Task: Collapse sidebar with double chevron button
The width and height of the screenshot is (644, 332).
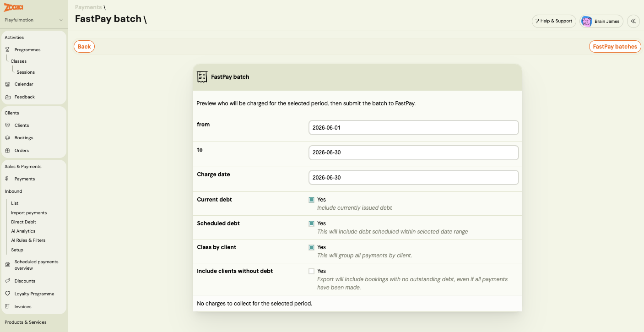Action: 633,21
